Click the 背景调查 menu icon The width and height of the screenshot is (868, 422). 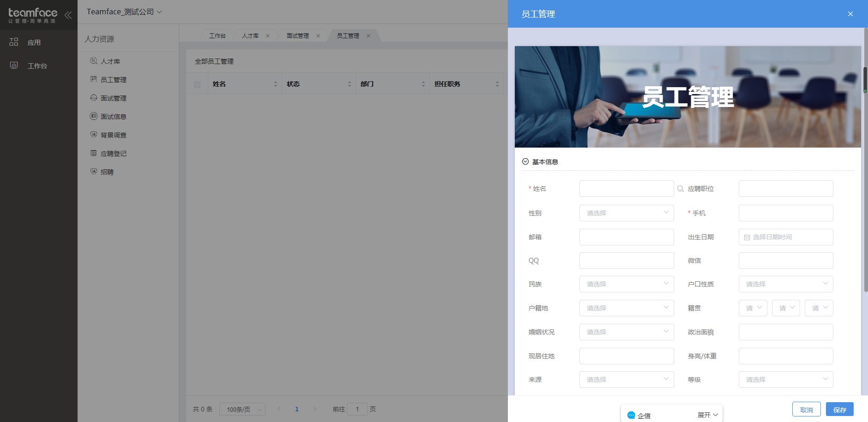pyautogui.click(x=94, y=135)
